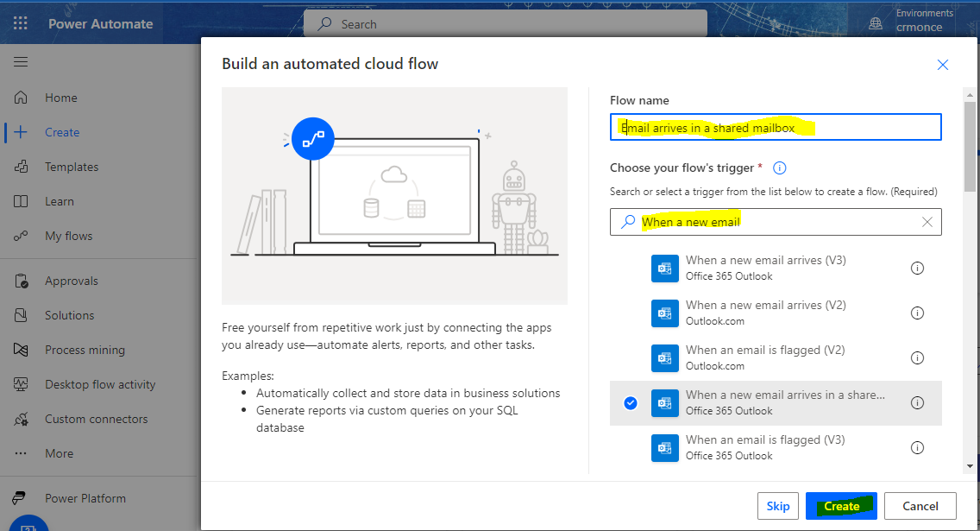Show info for When a new email arrives (V2)

917,313
